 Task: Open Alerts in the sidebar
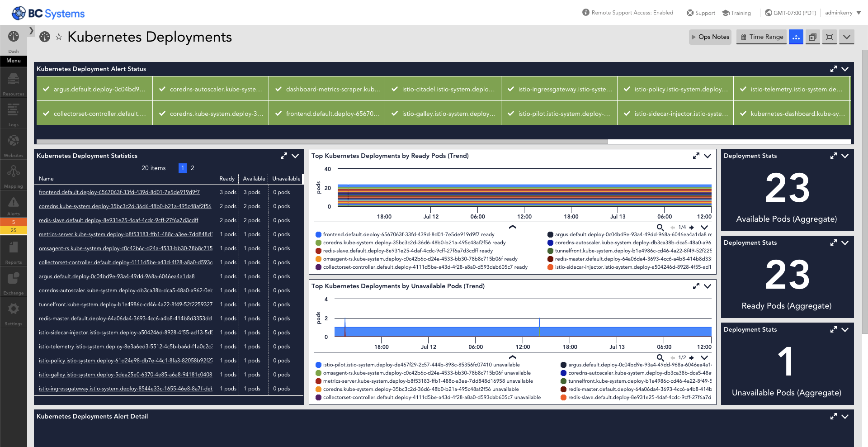tap(14, 206)
